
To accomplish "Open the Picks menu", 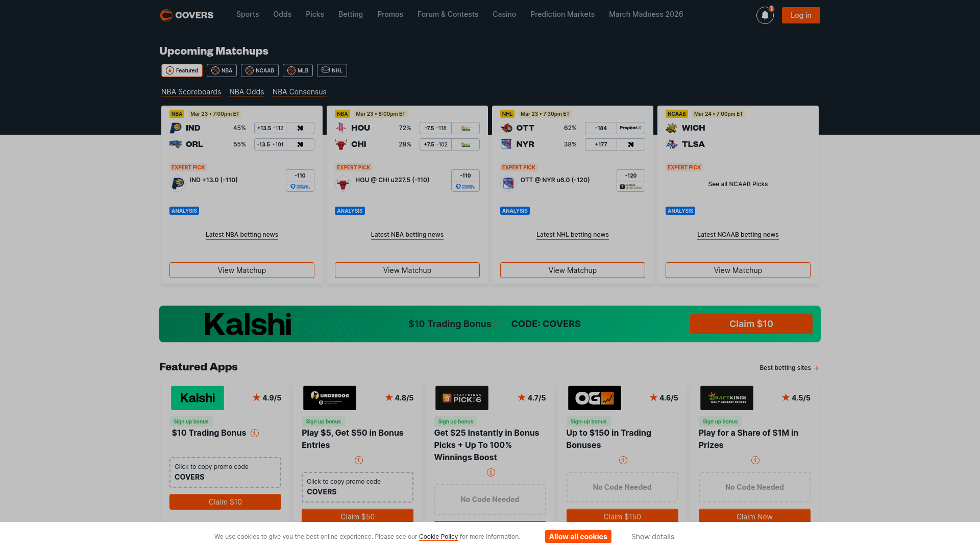I will (x=315, y=14).
